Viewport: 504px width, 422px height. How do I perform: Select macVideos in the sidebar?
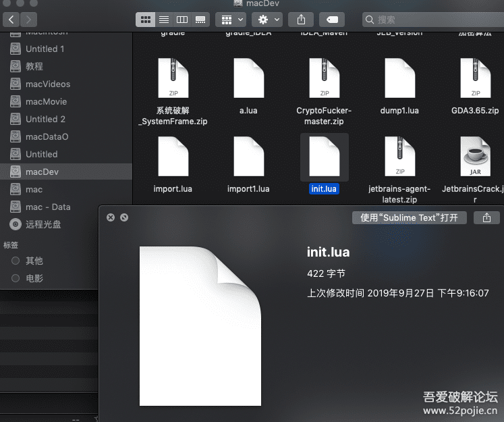pyautogui.click(x=47, y=84)
